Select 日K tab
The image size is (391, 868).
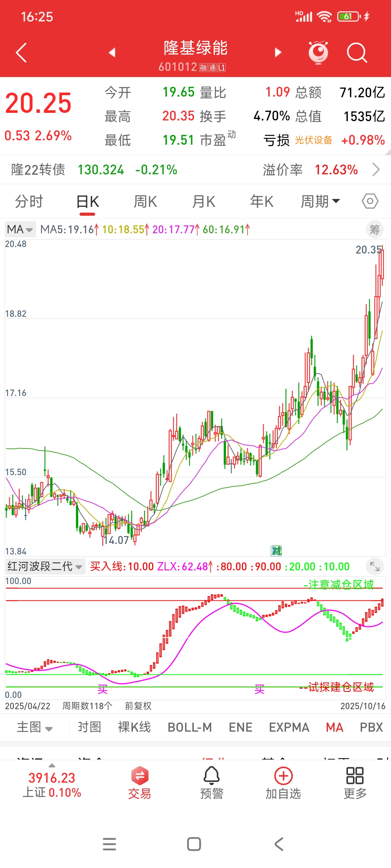[x=88, y=201]
